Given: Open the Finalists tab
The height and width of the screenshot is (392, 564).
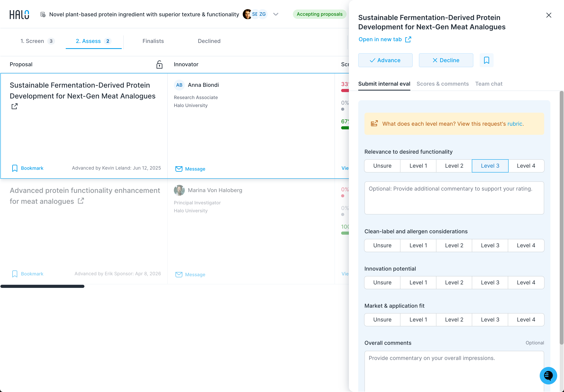Looking at the screenshot, I should pos(153,41).
